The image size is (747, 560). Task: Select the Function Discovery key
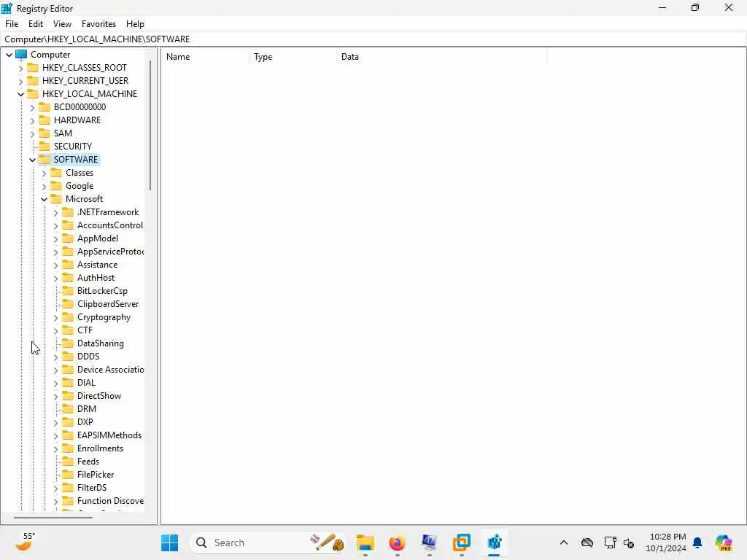(x=110, y=501)
